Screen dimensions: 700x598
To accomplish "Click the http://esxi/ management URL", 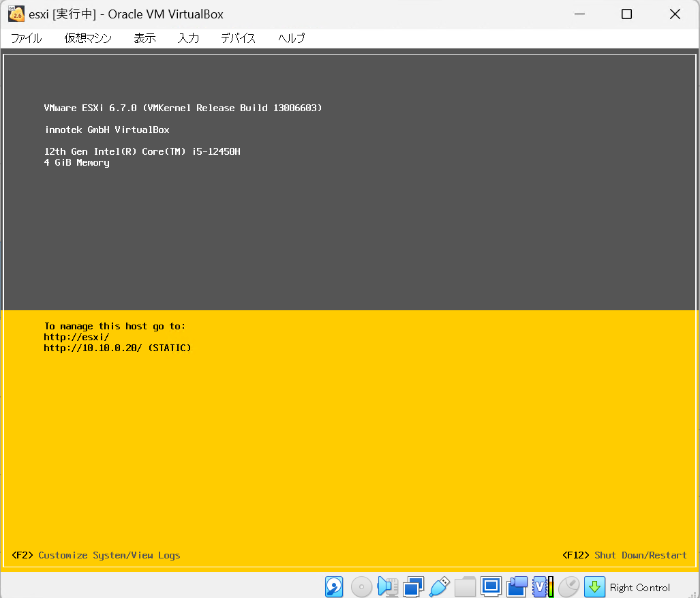I will [76, 337].
